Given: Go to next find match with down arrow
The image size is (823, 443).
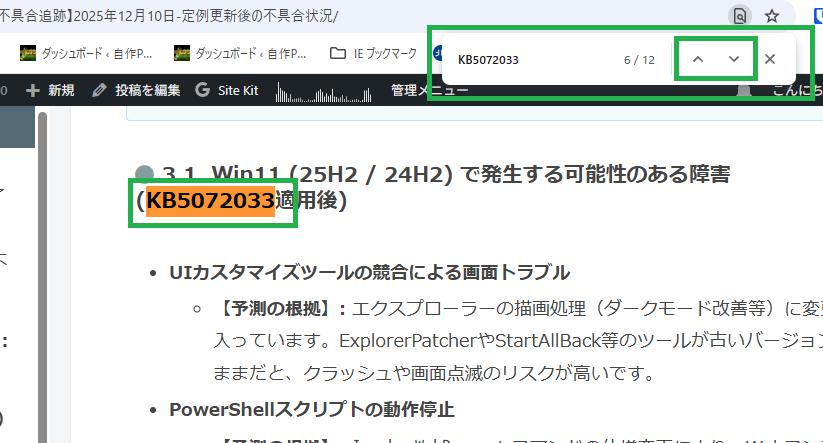Looking at the screenshot, I should coord(734,59).
